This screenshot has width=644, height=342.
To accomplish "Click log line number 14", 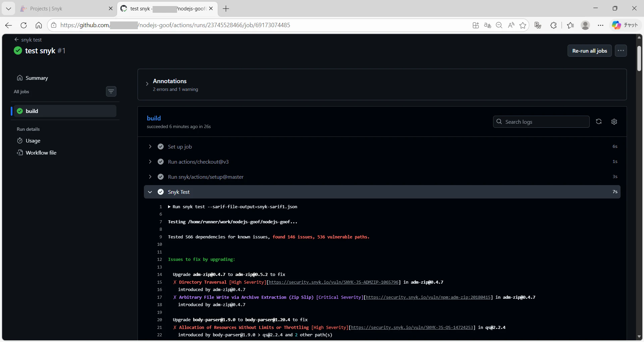I will (160, 275).
